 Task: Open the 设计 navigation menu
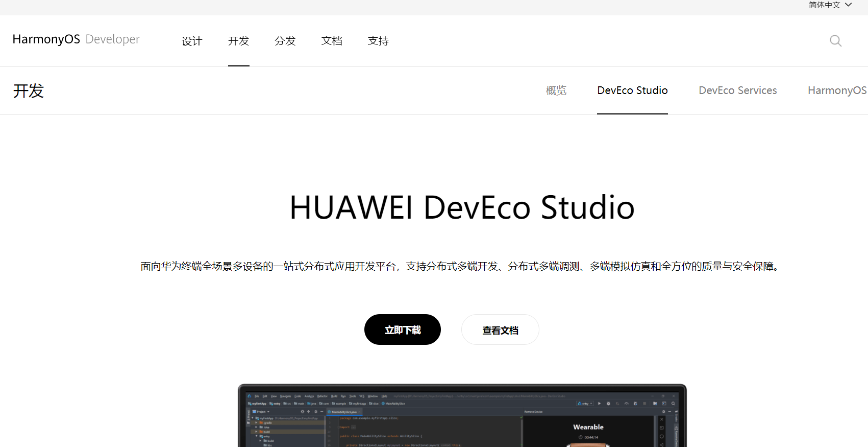point(192,41)
